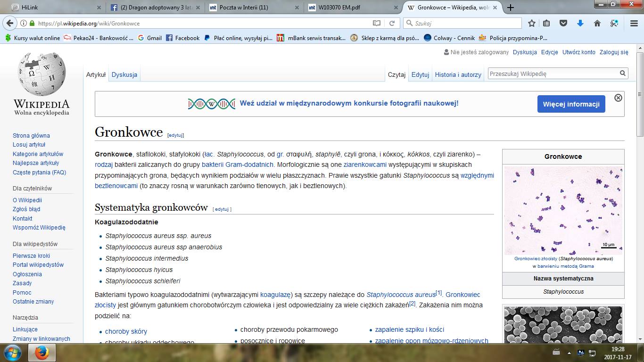Open Płać online bookmark
The width and height of the screenshot is (644, 362).
click(238, 38)
